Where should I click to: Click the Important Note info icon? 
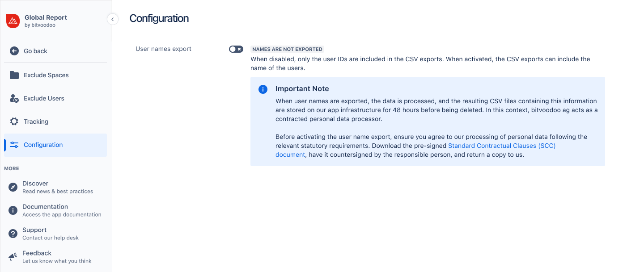tap(263, 89)
